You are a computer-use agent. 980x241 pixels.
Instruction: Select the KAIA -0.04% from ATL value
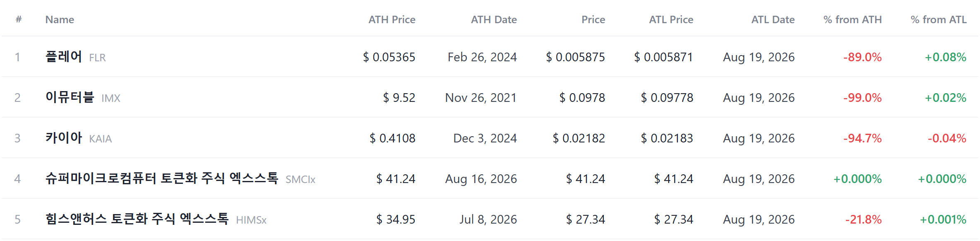click(x=947, y=138)
